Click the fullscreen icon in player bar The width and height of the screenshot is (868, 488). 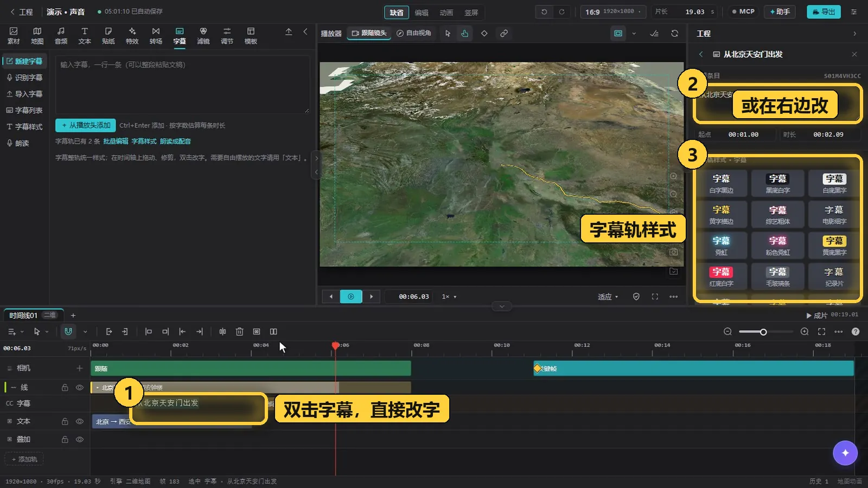[655, 297]
